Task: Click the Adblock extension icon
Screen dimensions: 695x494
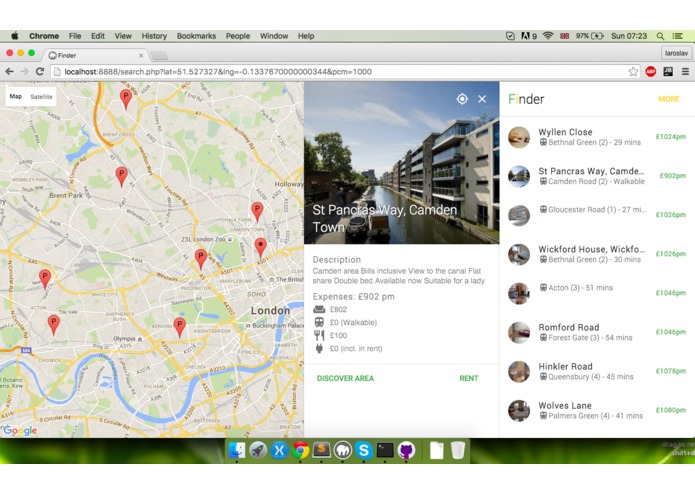Action: pos(651,71)
